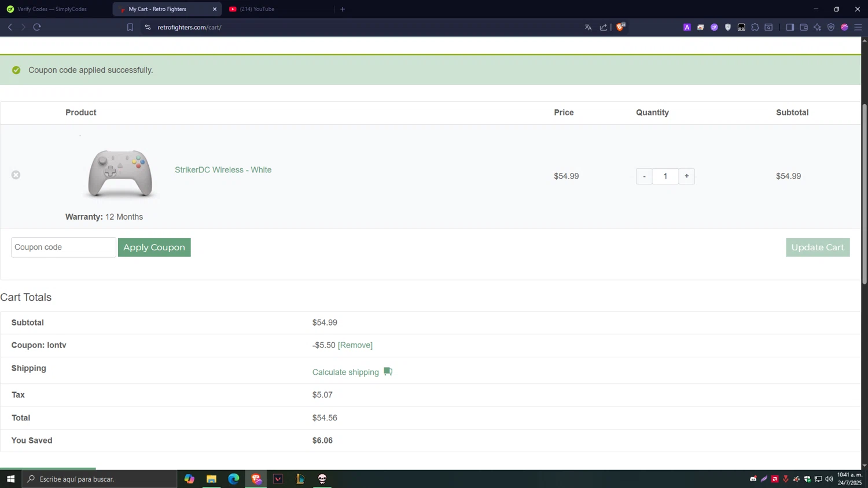This screenshot has width=868, height=488.
Task: Open the page translate icon
Action: point(588,27)
